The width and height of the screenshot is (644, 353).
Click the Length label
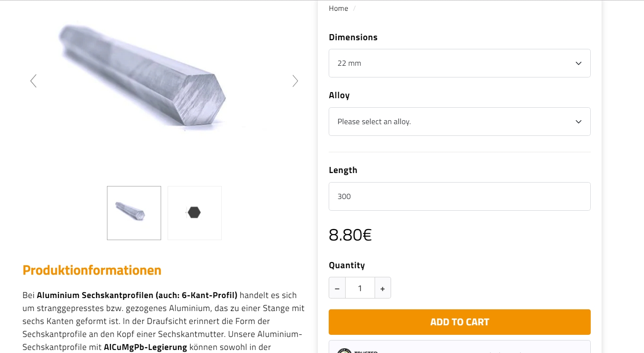[343, 170]
